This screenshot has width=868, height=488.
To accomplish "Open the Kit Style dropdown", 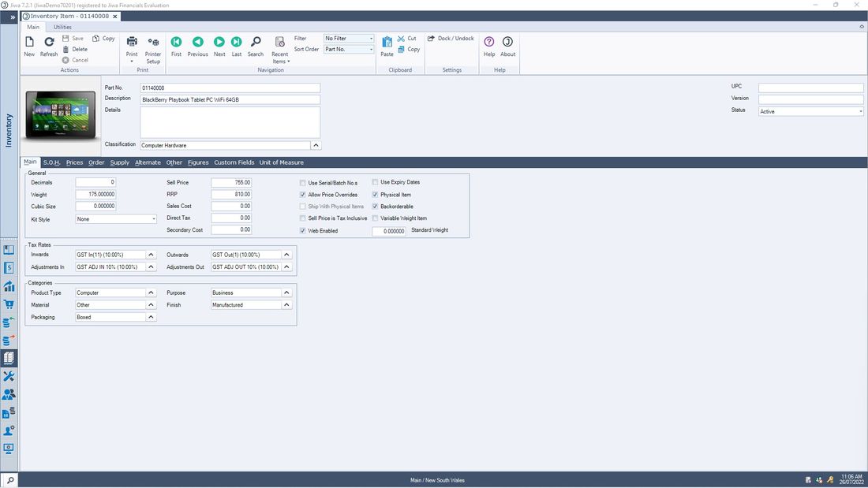I will coord(153,219).
